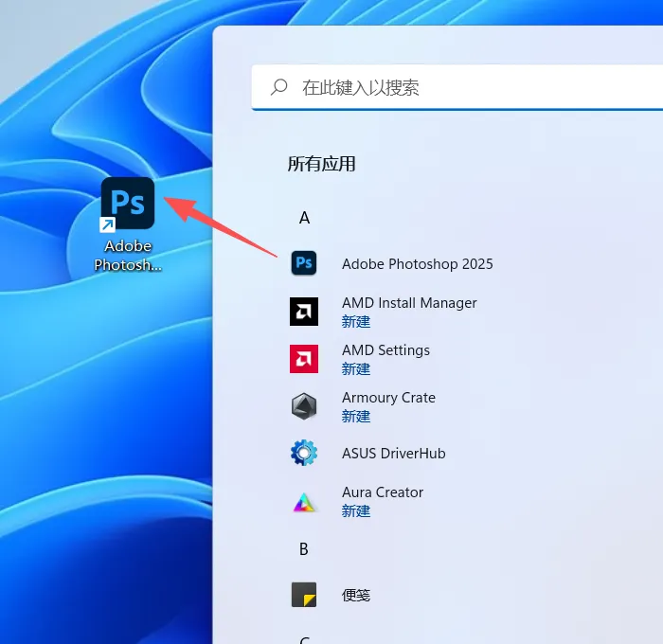Click the ASUS DriverHub gear icon

tap(304, 453)
